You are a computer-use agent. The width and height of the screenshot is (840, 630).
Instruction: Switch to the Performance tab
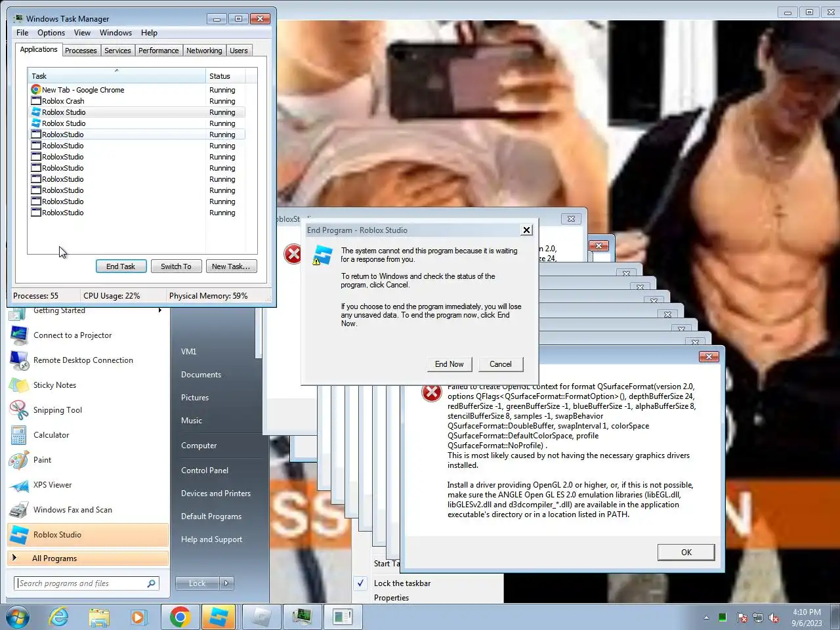coord(159,51)
